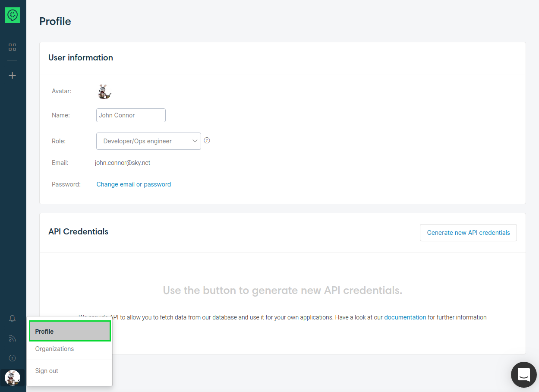Click the RSS feed icon in sidebar
539x392 pixels.
coord(13,338)
